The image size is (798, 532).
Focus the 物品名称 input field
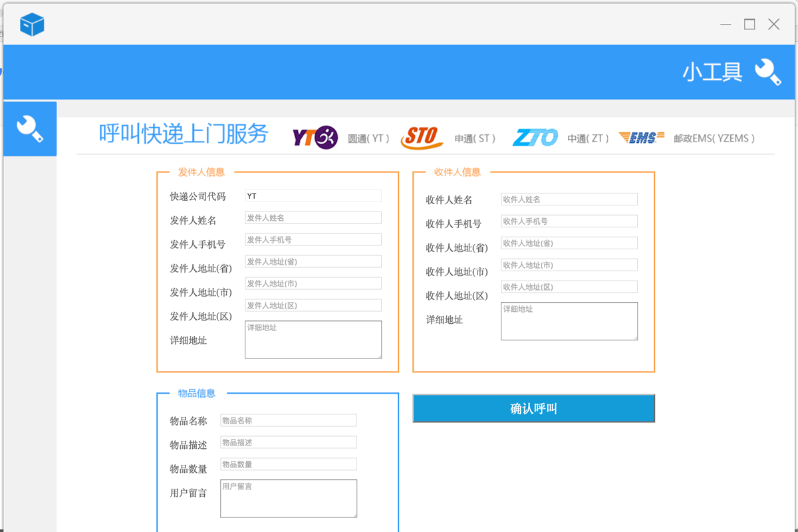point(289,420)
